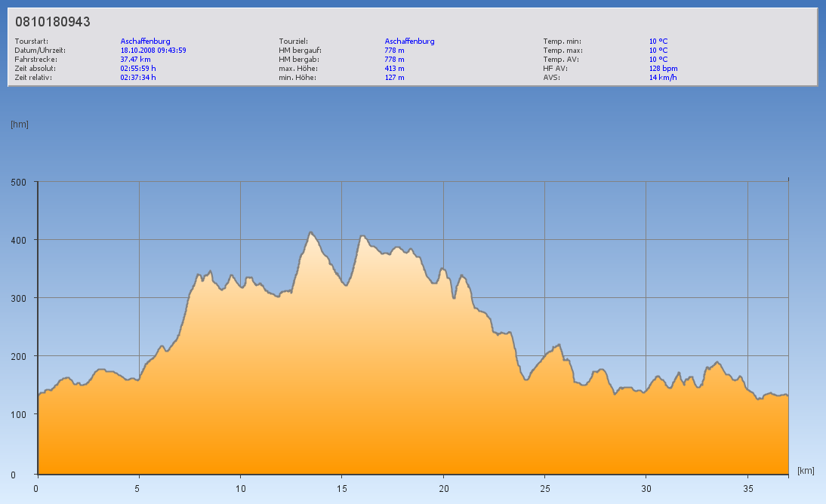Click the 35 tick label on distance axis

click(x=747, y=487)
